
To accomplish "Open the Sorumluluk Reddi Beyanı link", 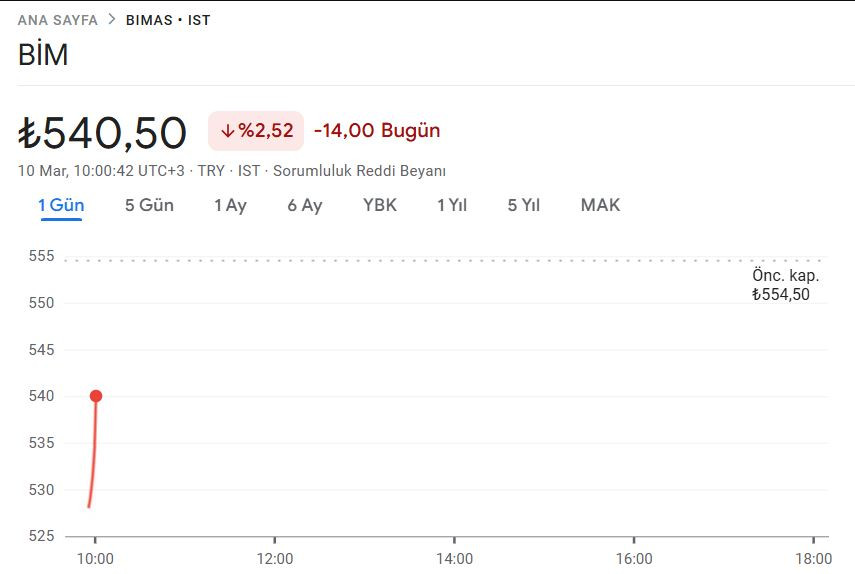I will [359, 171].
